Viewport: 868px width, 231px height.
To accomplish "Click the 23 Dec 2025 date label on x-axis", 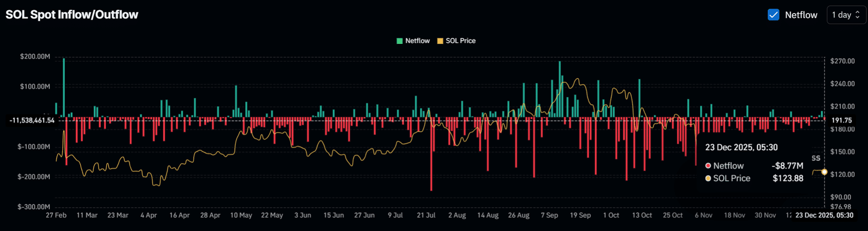I will [x=824, y=215].
